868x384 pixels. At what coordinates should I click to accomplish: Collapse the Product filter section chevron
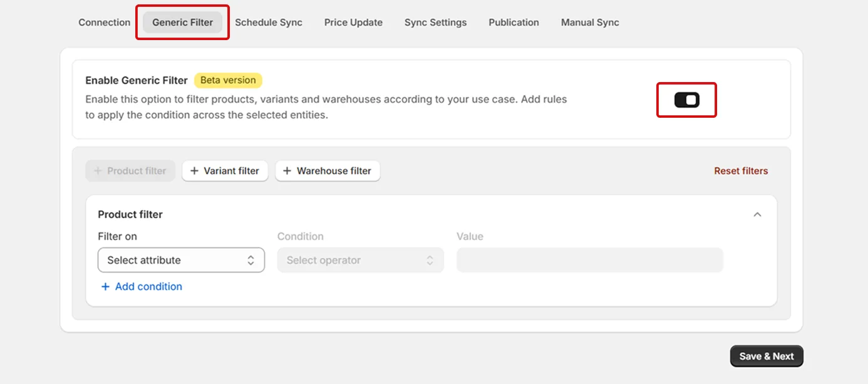(x=757, y=214)
